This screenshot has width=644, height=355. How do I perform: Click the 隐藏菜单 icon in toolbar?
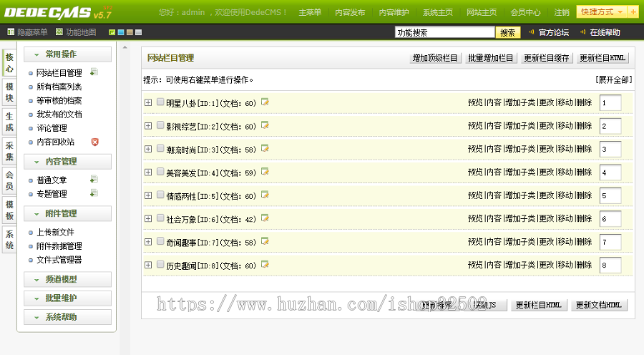(x=11, y=31)
